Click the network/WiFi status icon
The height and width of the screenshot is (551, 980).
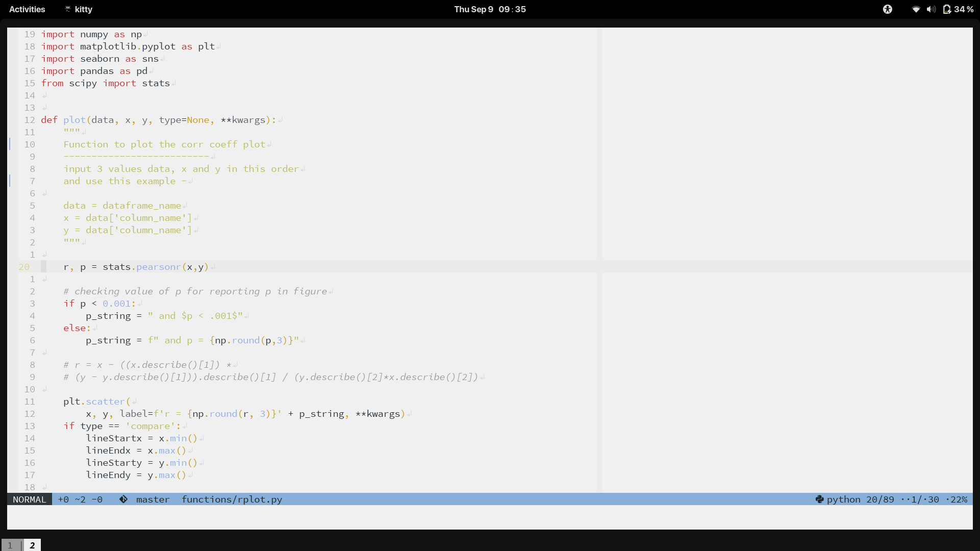pos(916,9)
